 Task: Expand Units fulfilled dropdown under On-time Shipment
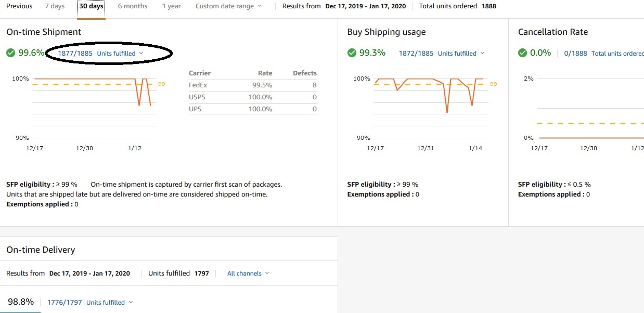(120, 54)
